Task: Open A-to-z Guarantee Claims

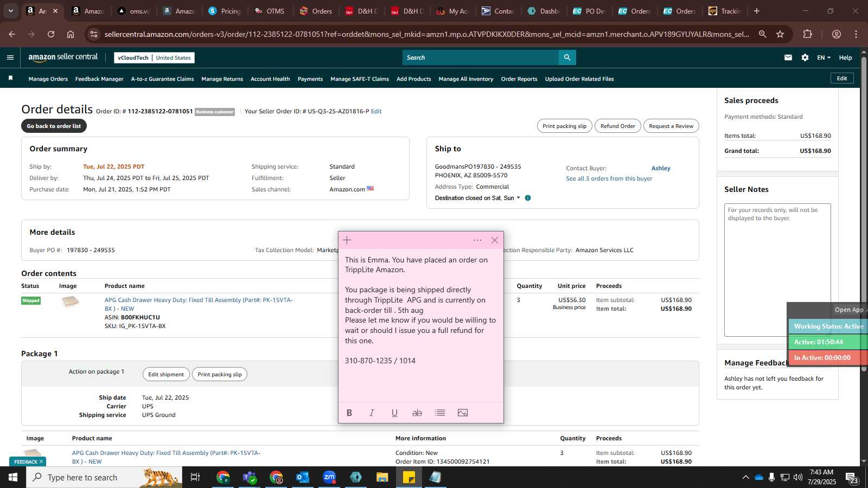Action: click(x=162, y=79)
